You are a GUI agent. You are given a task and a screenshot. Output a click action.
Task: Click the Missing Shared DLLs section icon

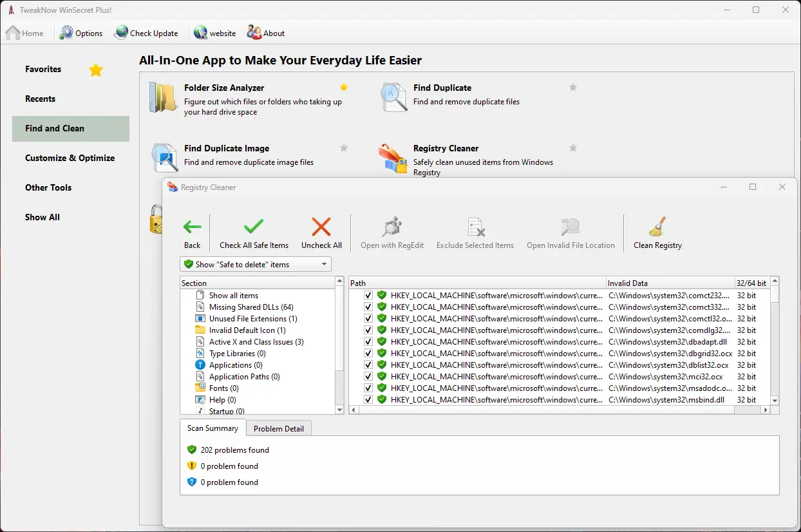[x=200, y=307]
